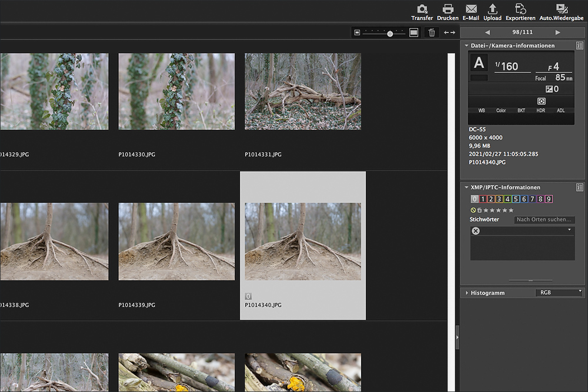Click the thumbnail grid vertical scrollbar

[451, 222]
